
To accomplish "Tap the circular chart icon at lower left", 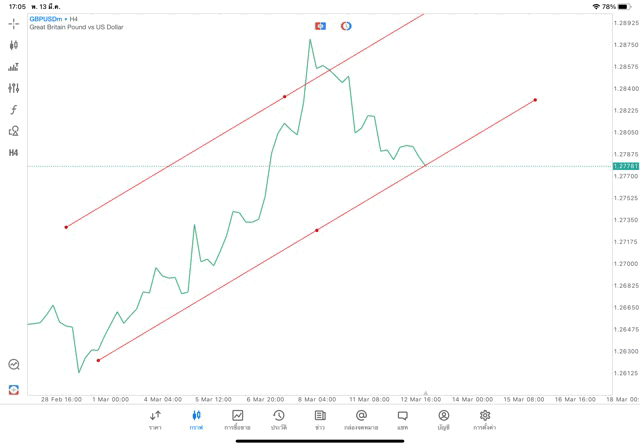I will [x=14, y=365].
